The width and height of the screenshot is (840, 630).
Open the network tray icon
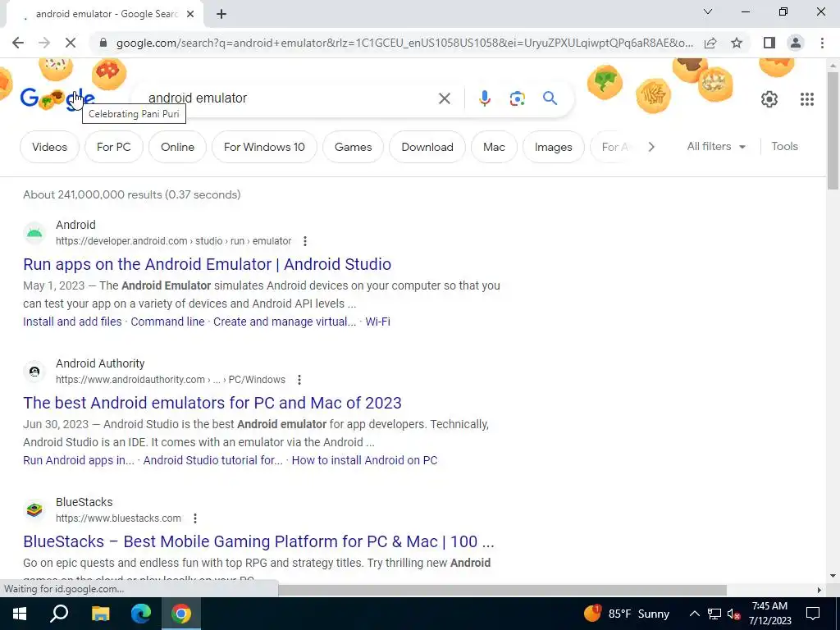714,614
